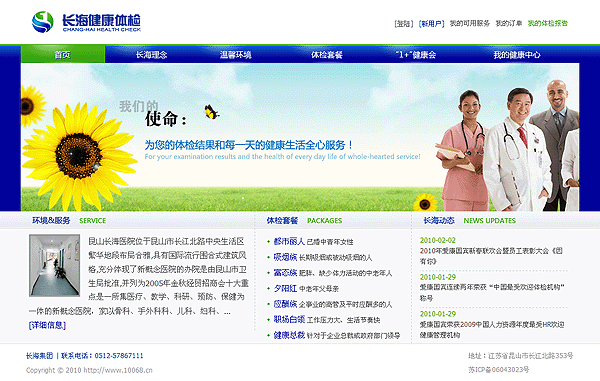Click the 环境&服务 section heading
Viewport: 600px width, 381px height.
pos(51,220)
